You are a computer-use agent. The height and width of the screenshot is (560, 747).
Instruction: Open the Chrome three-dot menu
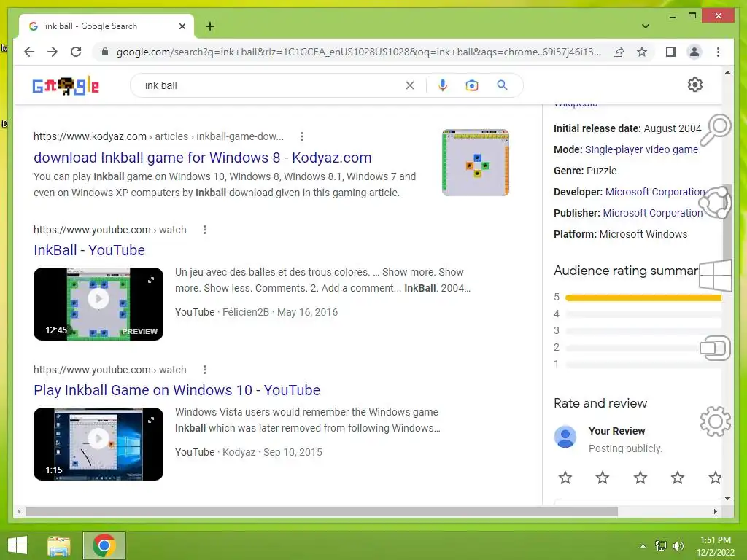[718, 52]
